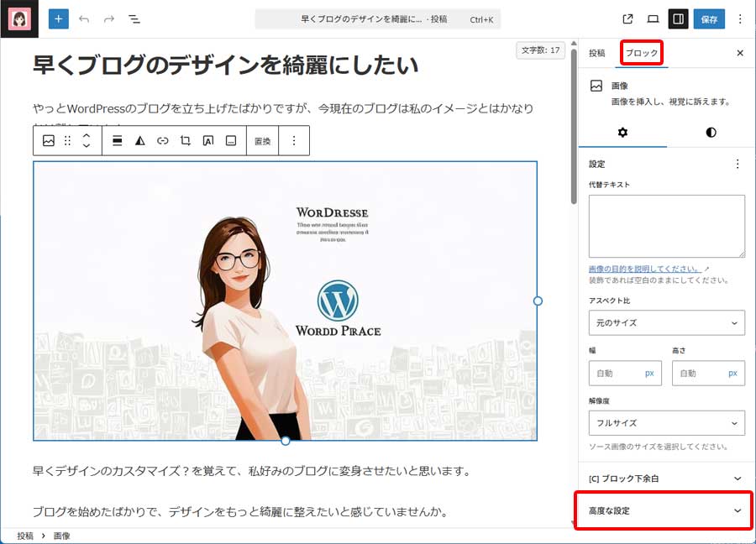This screenshot has width=756, height=544.
Task: Expand the 高度な設定 section
Action: pyautogui.click(x=663, y=510)
